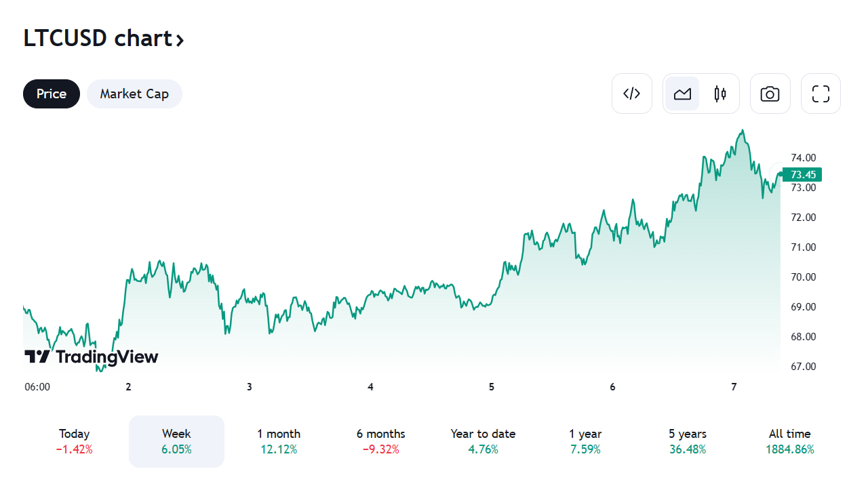Choose the 1 year range
The width and height of the screenshot is (868, 488).
point(585,441)
